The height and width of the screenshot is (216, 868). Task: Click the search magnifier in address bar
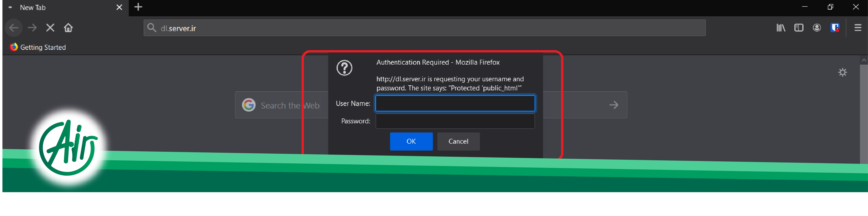pos(152,28)
